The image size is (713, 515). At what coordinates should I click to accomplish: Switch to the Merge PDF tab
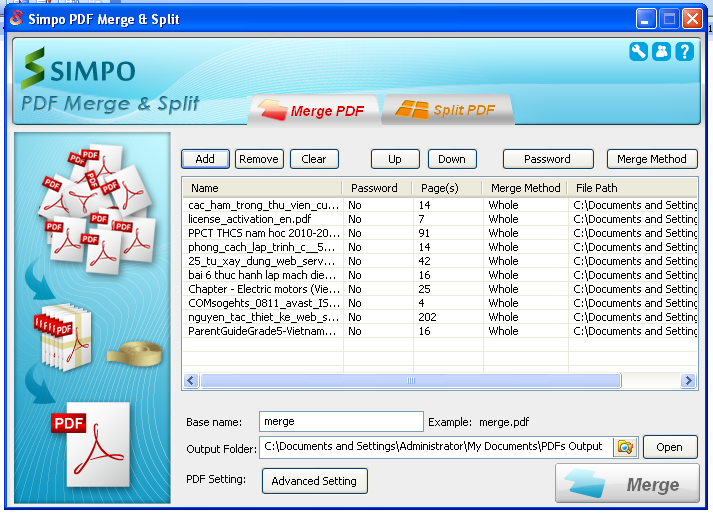313,110
